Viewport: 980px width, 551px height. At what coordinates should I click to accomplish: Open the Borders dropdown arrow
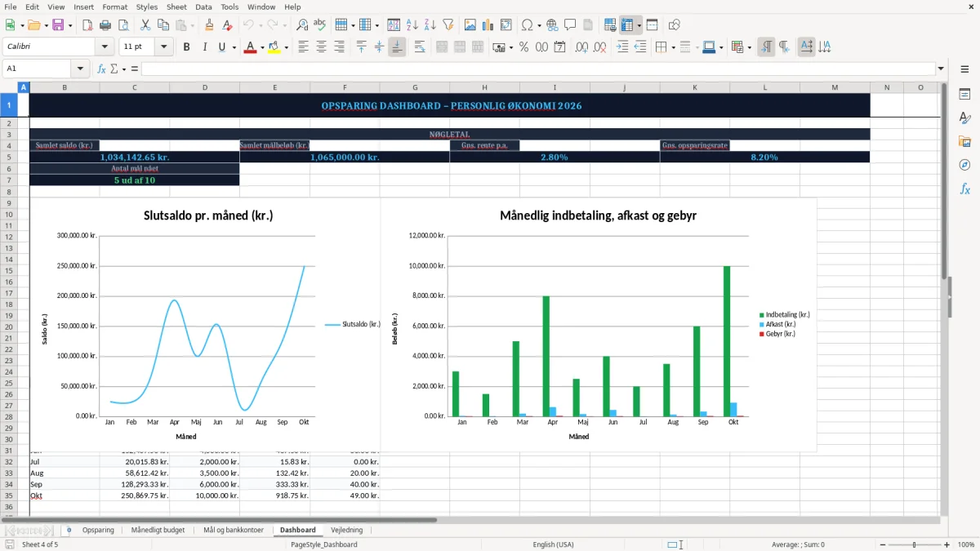point(674,47)
